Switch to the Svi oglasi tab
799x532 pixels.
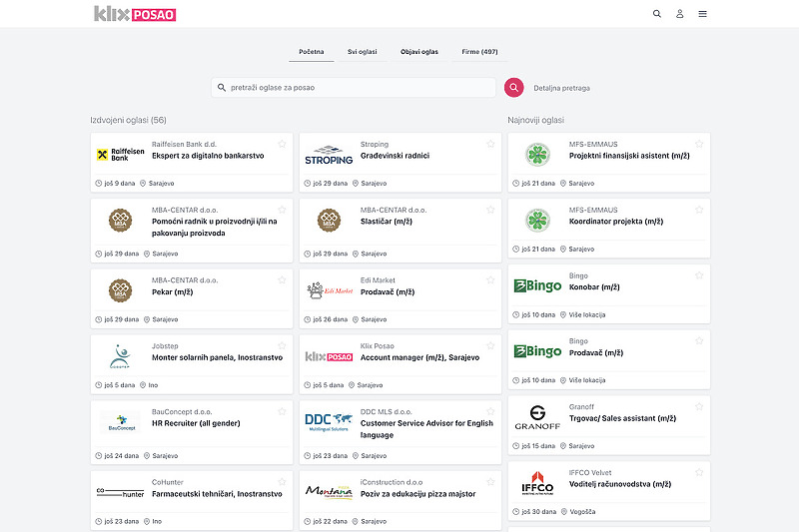363,52
